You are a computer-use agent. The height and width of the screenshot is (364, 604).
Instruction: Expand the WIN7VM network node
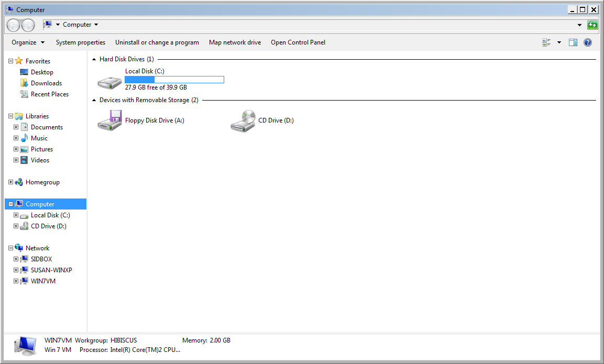16,281
